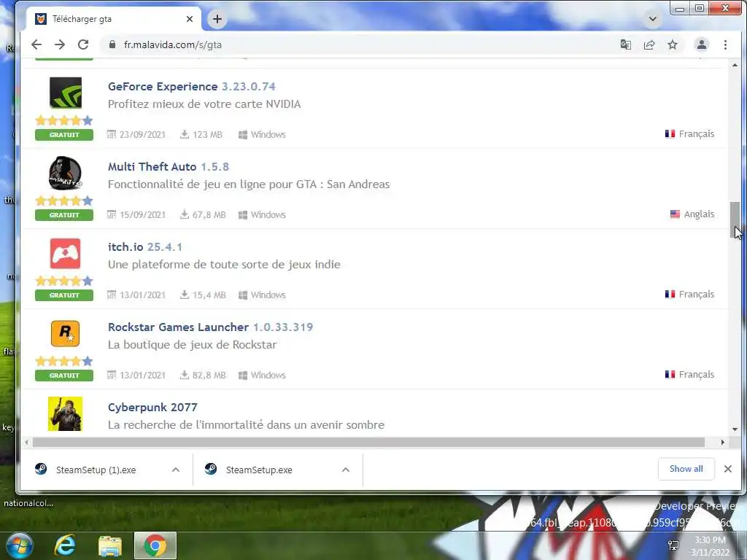Go forward in browser history

pyautogui.click(x=60, y=44)
